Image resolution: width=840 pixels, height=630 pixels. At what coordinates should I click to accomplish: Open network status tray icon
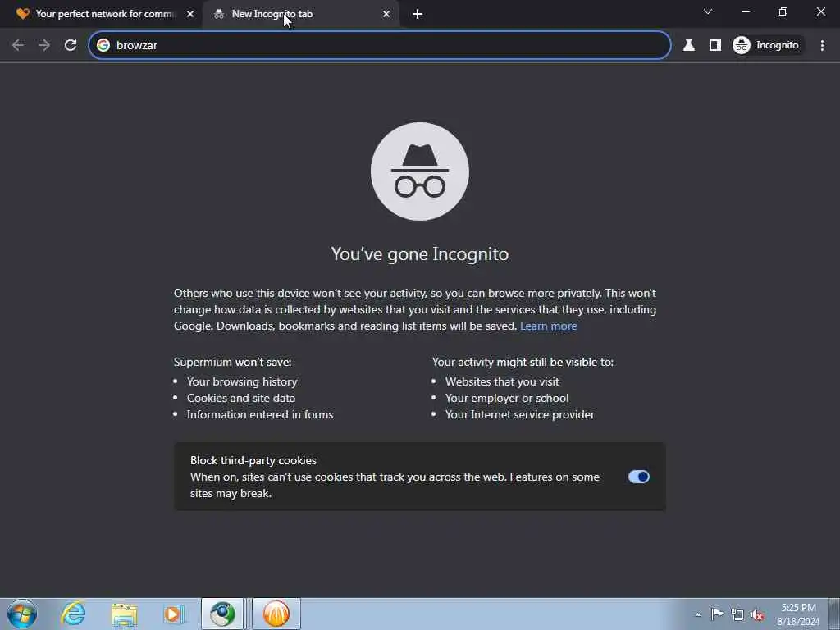[x=737, y=615]
